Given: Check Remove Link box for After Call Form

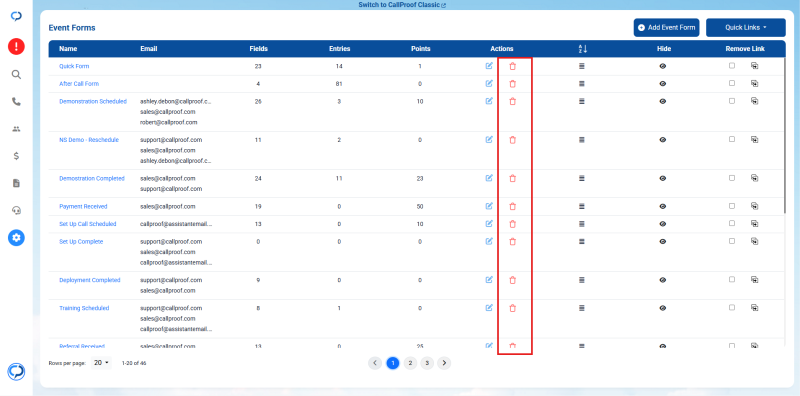Looking at the screenshot, I should coord(732,83).
